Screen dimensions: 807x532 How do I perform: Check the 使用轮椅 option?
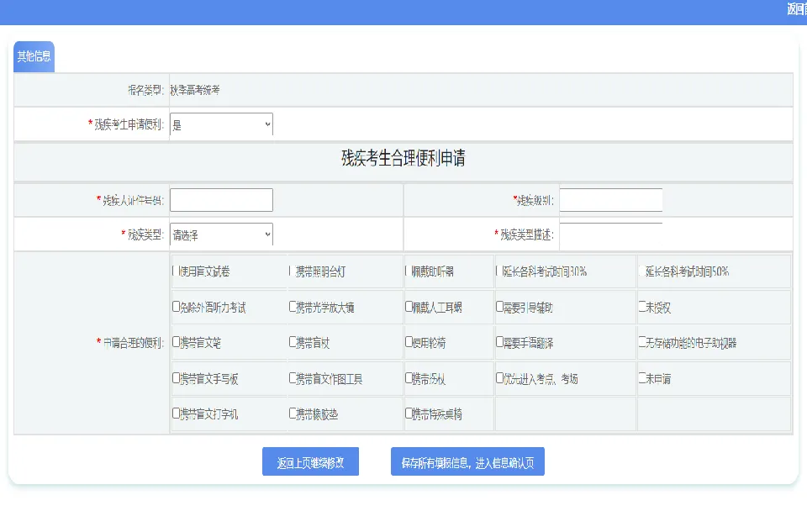pyautogui.click(x=407, y=342)
